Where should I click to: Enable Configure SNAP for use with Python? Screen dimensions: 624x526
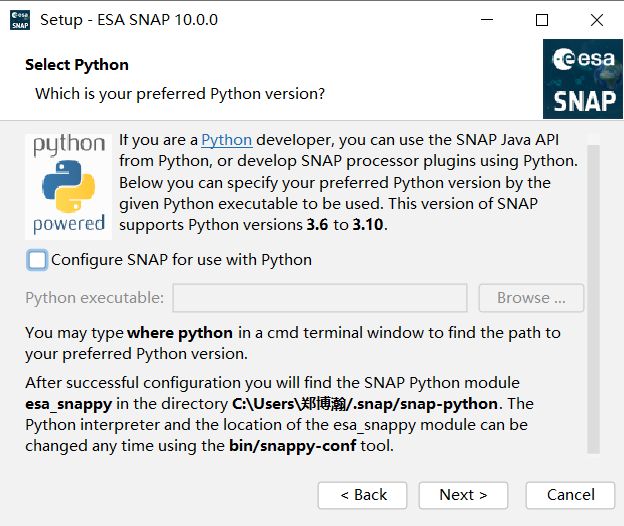coord(37,260)
